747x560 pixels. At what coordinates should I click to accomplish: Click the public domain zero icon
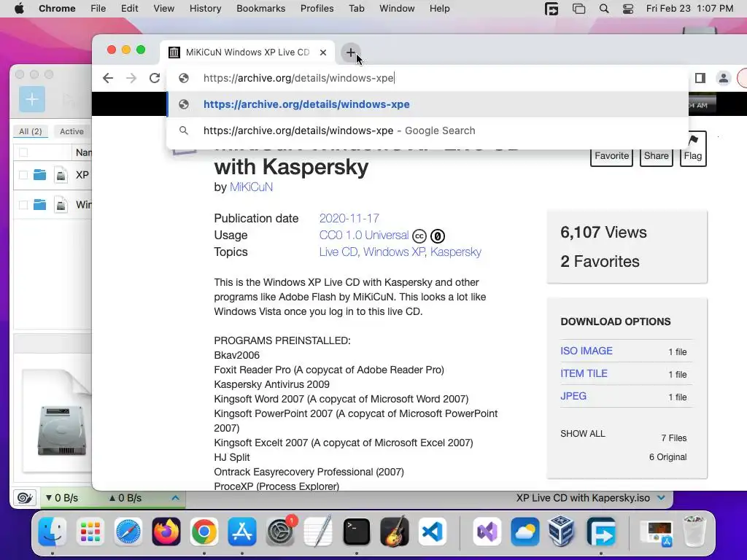coord(438,236)
